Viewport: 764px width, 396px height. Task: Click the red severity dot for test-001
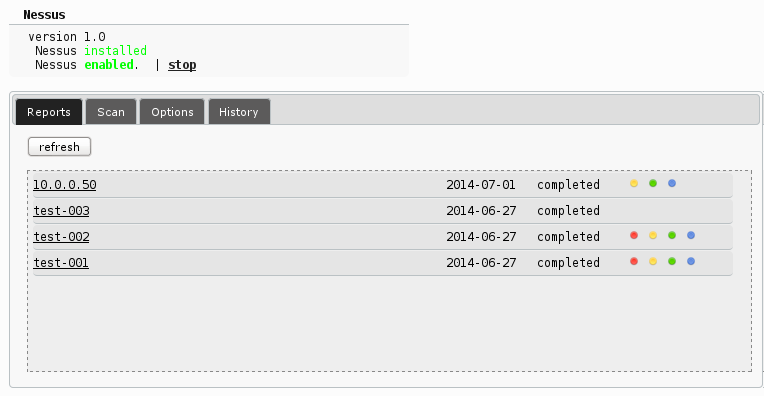point(634,262)
